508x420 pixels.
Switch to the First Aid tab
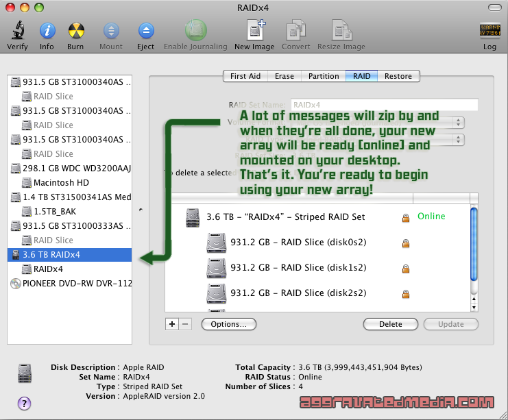click(x=245, y=76)
